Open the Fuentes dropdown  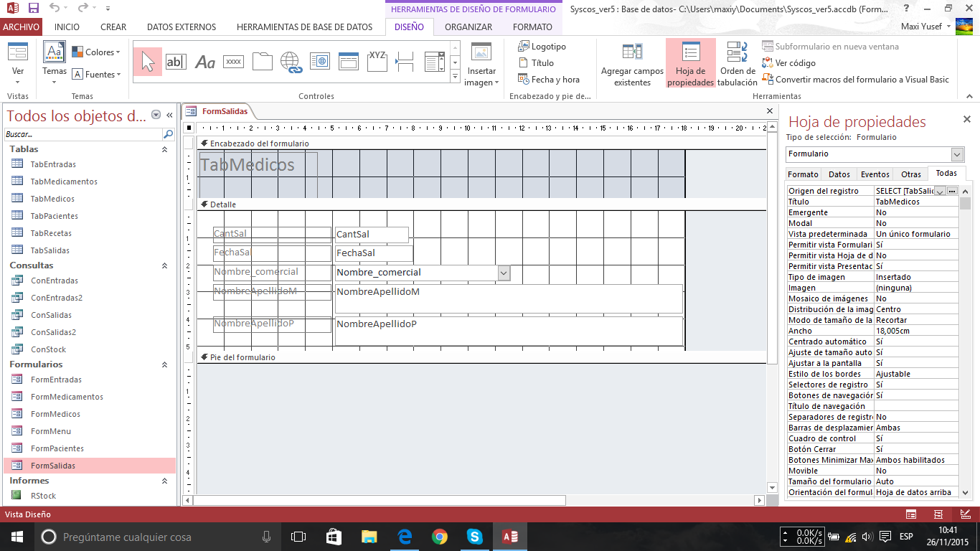pos(96,75)
